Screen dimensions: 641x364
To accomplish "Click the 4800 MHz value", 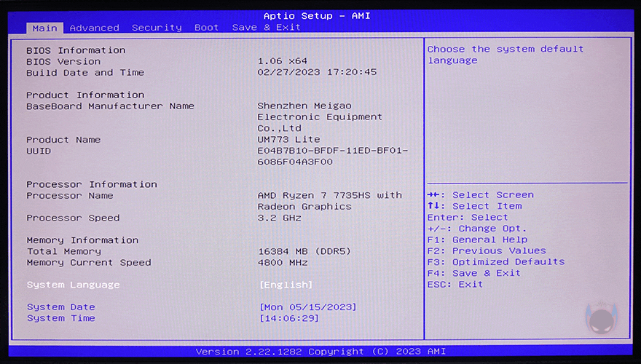I will pos(283,262).
